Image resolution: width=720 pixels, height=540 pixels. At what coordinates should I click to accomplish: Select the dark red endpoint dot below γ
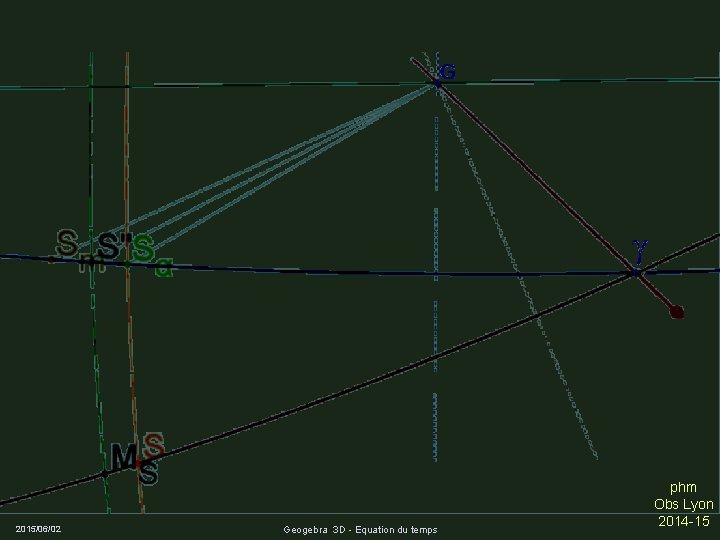click(677, 312)
